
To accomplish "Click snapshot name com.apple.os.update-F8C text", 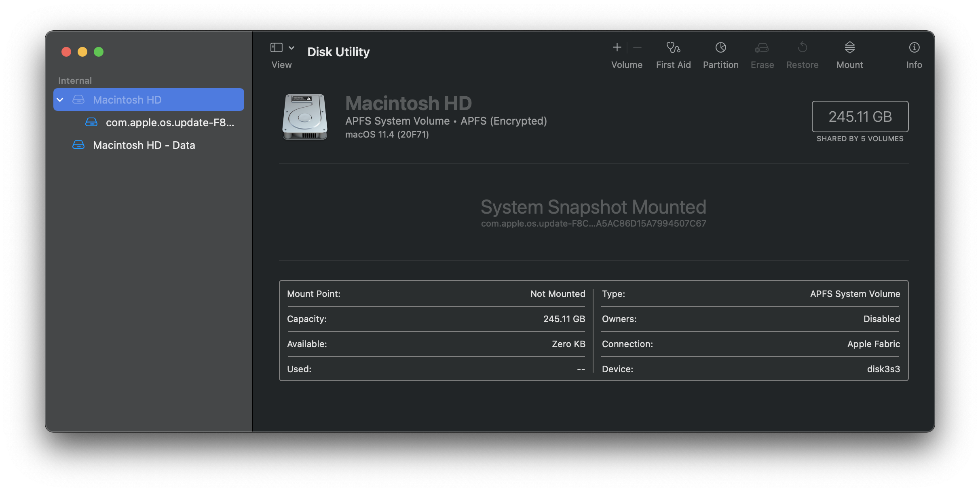I will [593, 223].
